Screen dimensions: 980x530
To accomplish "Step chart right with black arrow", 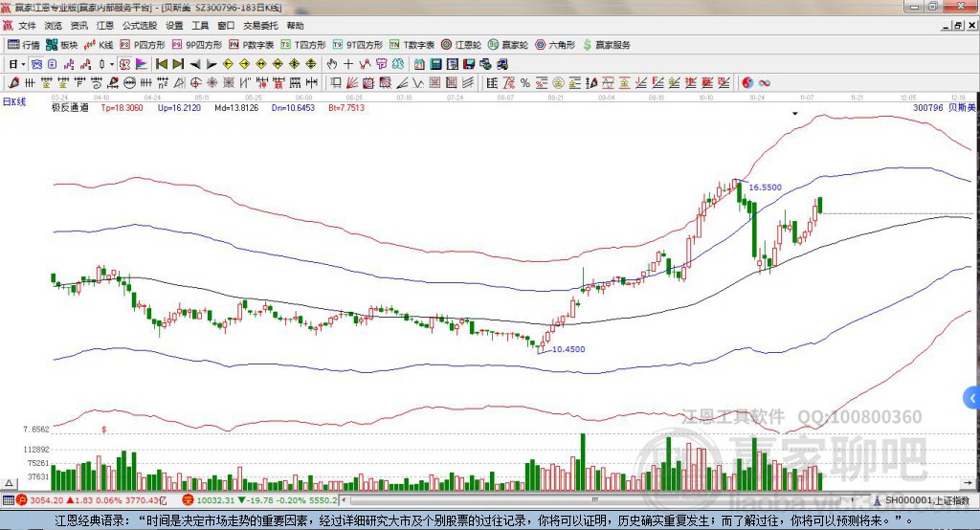I will click(x=212, y=64).
